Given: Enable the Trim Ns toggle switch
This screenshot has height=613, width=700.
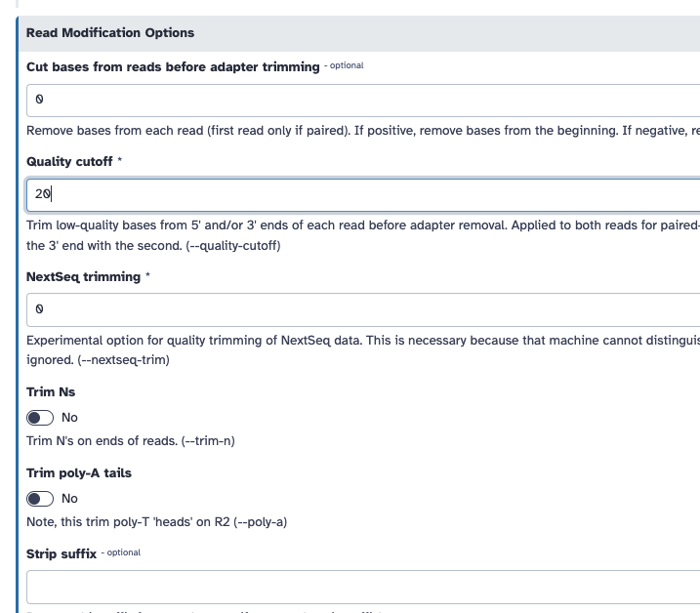Looking at the screenshot, I should pyautogui.click(x=40, y=418).
